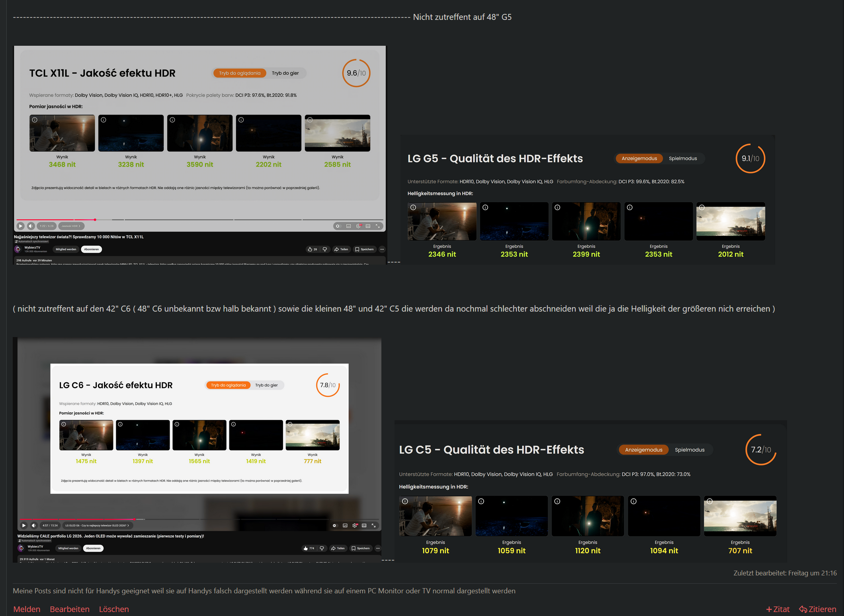Open subtitles in the TCL X11L player

[x=349, y=226]
